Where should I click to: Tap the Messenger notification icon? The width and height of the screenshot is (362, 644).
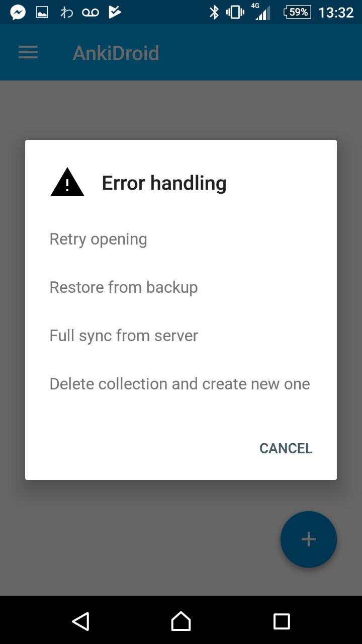[x=18, y=12]
